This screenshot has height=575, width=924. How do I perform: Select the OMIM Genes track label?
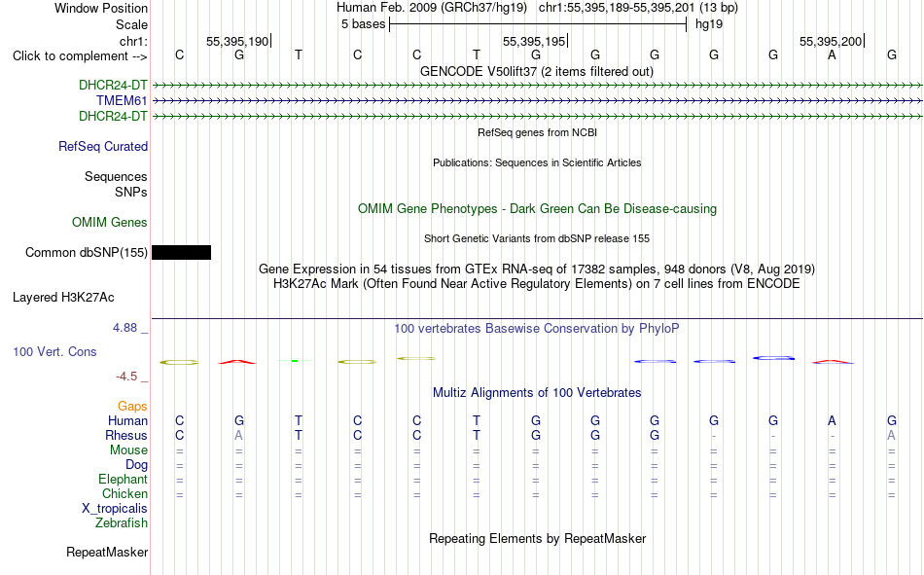[110, 223]
